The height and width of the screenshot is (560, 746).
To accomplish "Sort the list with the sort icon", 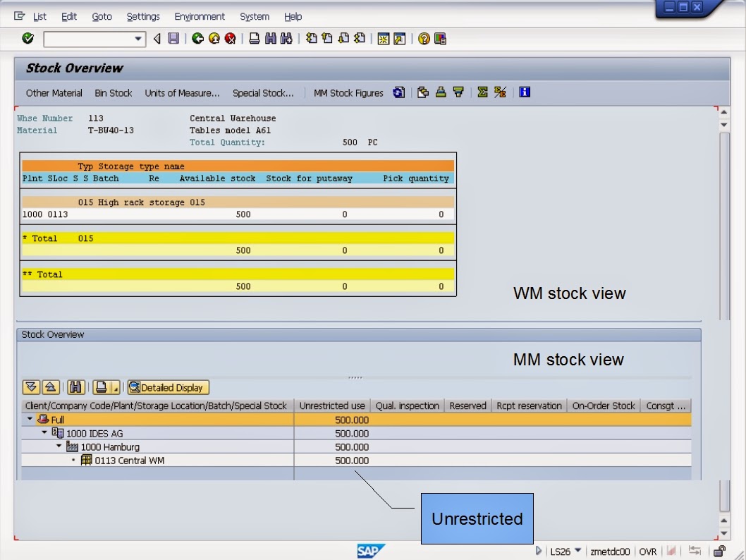I will [x=442, y=92].
